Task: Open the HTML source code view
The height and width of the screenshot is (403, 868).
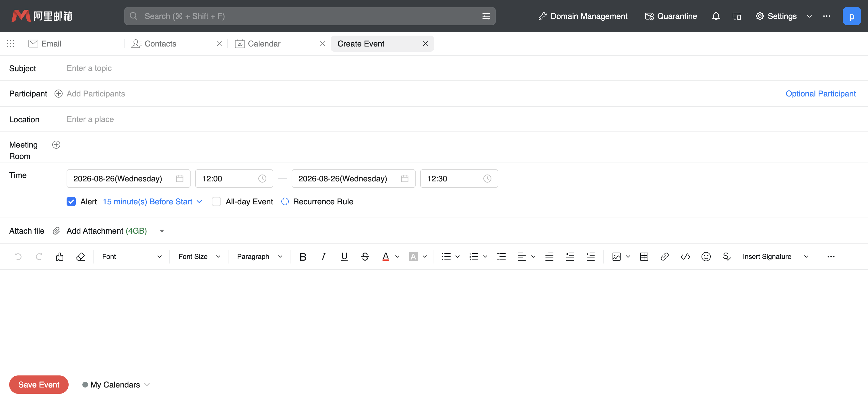Action: pos(685,257)
